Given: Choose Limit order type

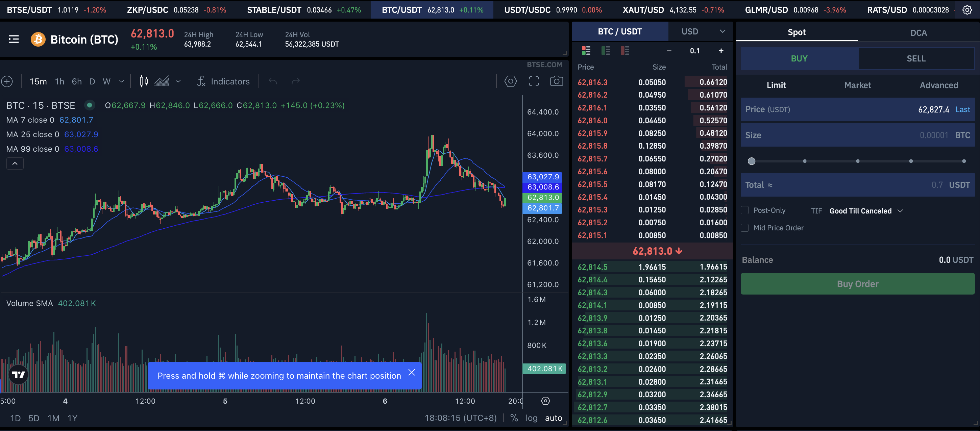Looking at the screenshot, I should pos(776,85).
